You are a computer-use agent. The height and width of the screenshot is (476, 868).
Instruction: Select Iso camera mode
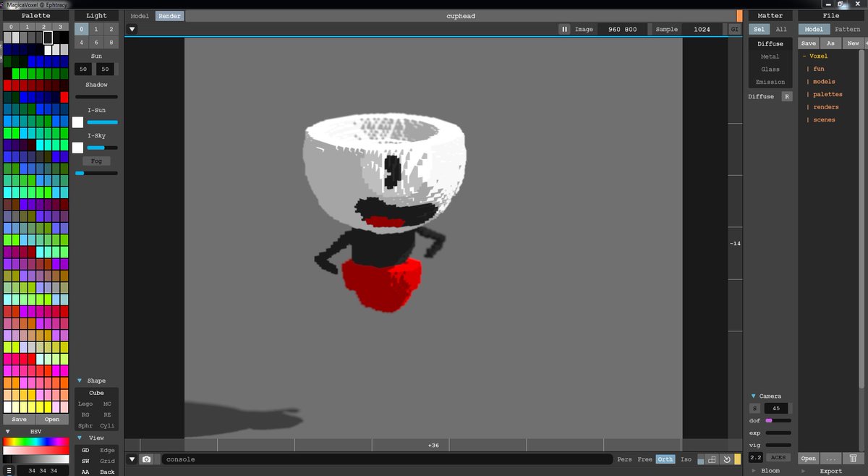686,459
